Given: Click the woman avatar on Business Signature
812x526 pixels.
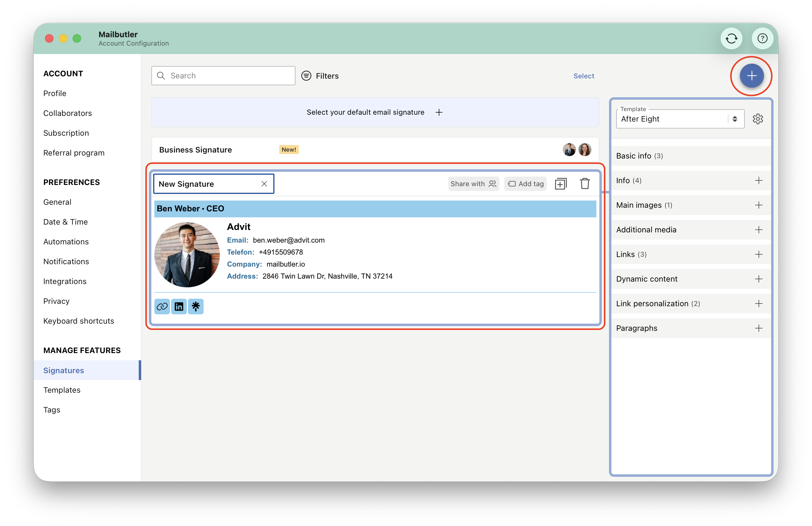Looking at the screenshot, I should point(585,150).
